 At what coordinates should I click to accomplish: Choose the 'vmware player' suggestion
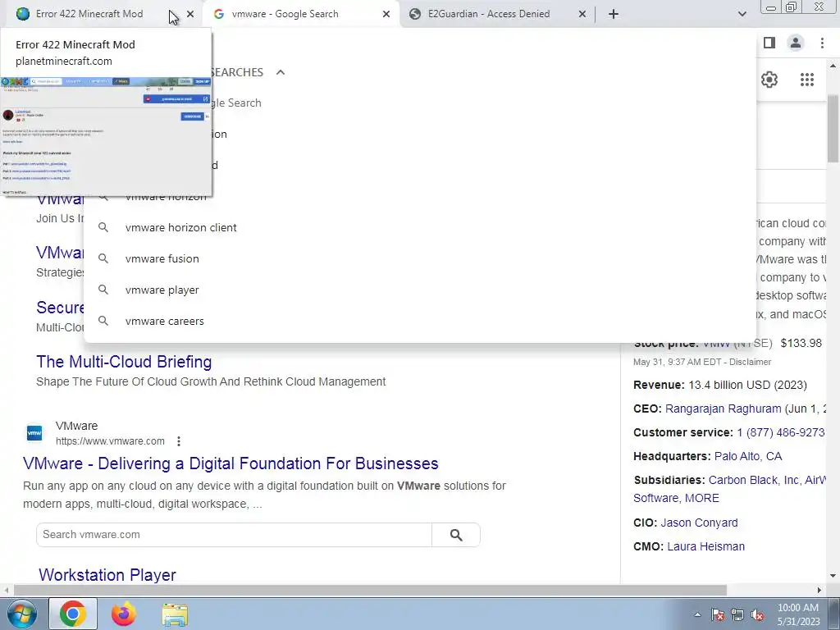pyautogui.click(x=162, y=290)
